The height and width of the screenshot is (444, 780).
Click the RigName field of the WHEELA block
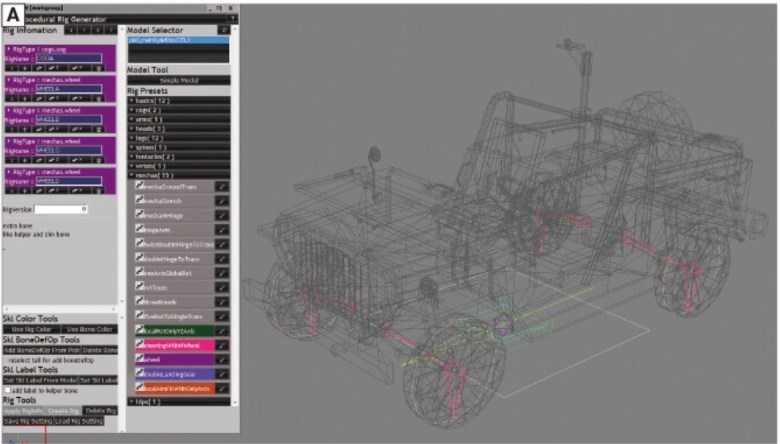[69, 89]
